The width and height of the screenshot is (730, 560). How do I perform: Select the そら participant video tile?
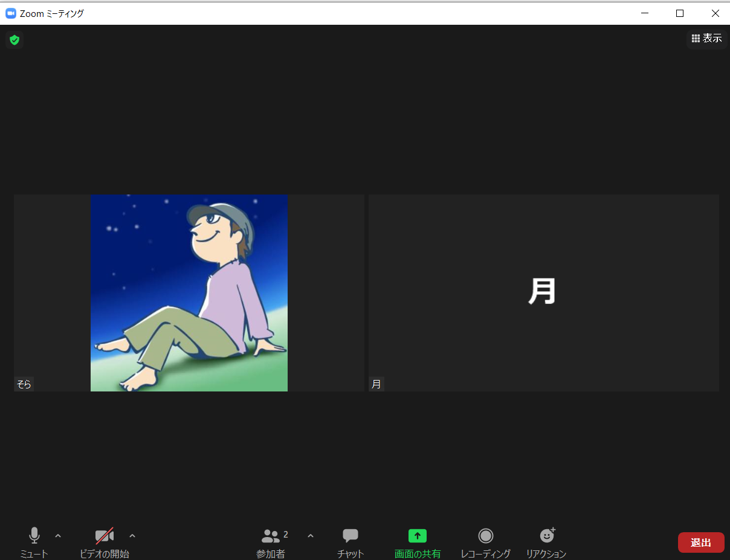189,293
